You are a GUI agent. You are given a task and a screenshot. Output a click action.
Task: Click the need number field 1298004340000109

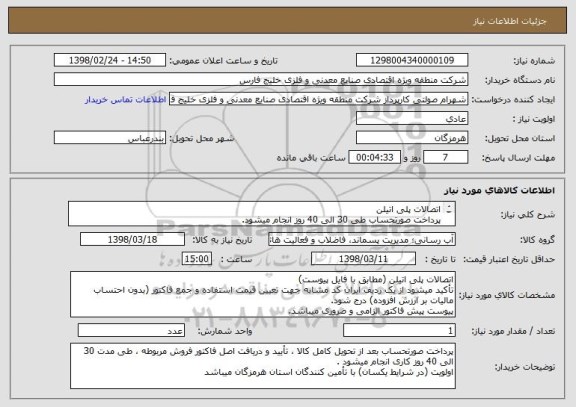click(x=412, y=60)
